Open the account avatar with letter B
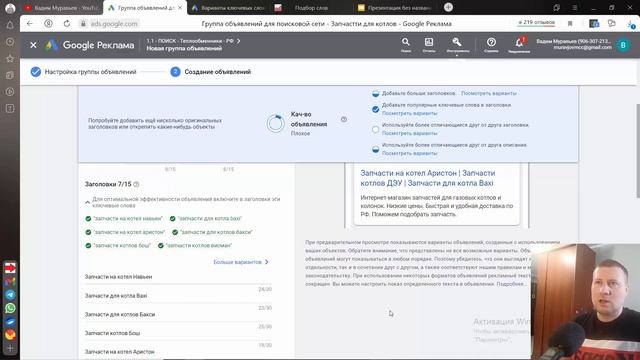This screenshot has width=640, height=360. [x=623, y=45]
